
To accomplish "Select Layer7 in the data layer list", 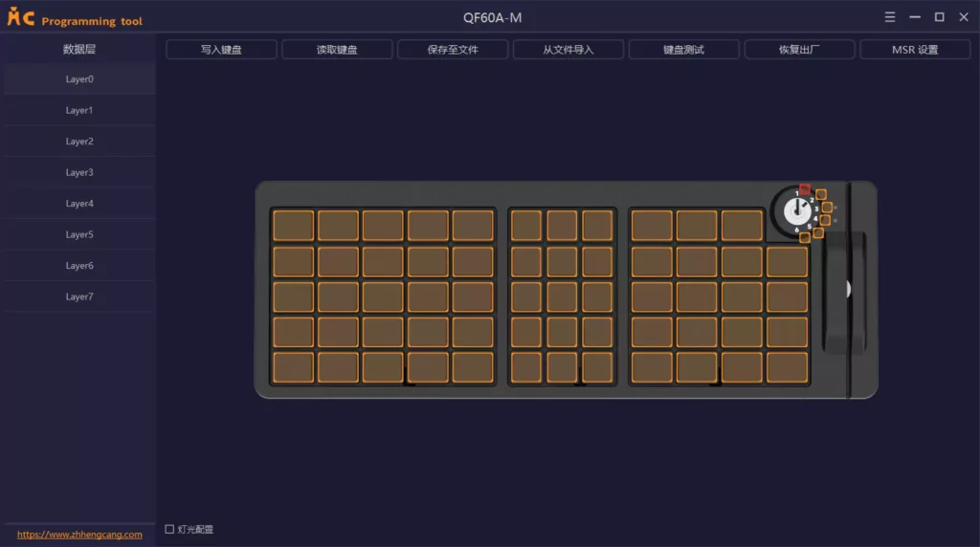I will pyautogui.click(x=79, y=296).
